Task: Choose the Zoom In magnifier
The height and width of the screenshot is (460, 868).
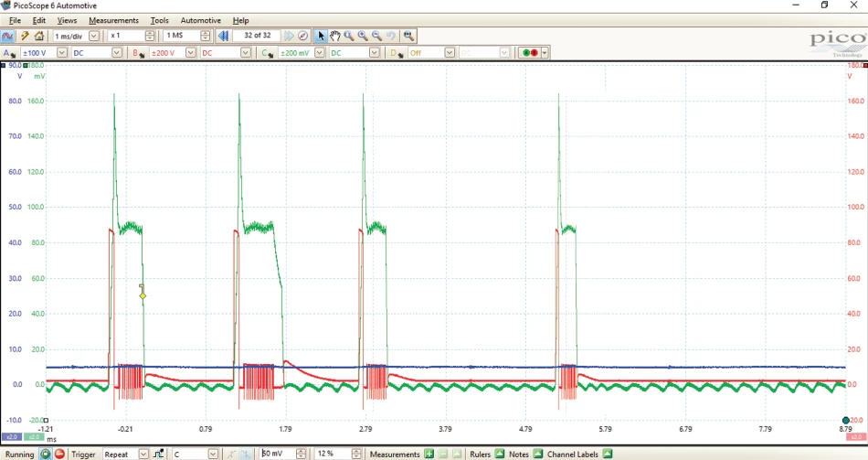Action: [x=363, y=36]
